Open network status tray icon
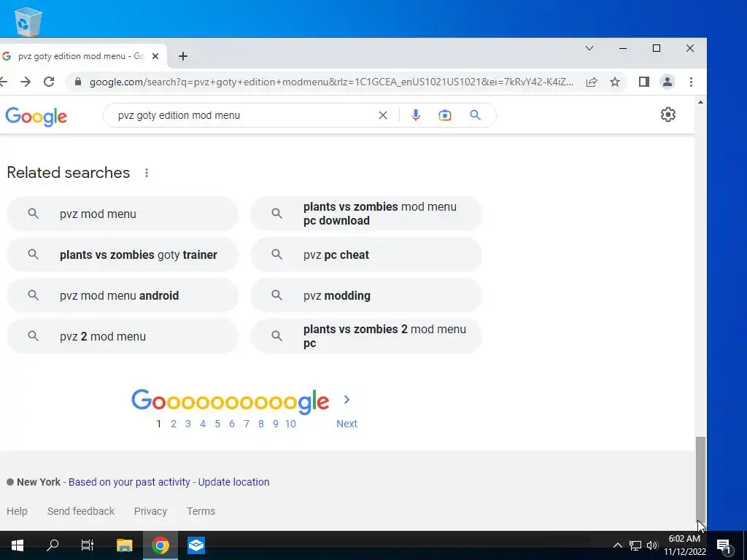 tap(635, 545)
